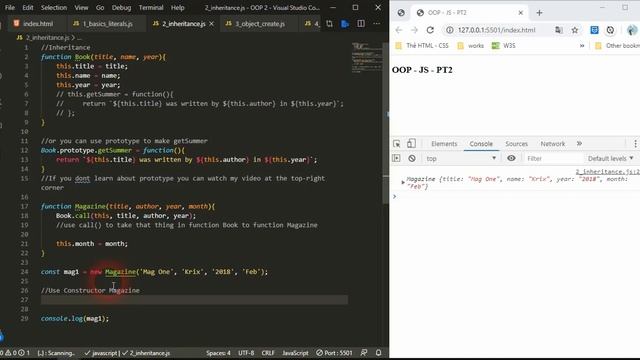Open the top JavaScript context dropdown
Viewport: 640px width, 360px height.
point(461,158)
